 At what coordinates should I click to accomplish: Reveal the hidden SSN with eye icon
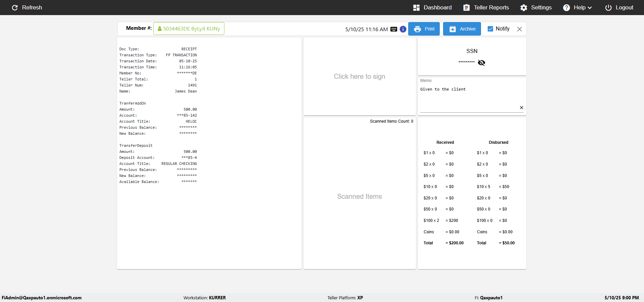click(x=481, y=63)
